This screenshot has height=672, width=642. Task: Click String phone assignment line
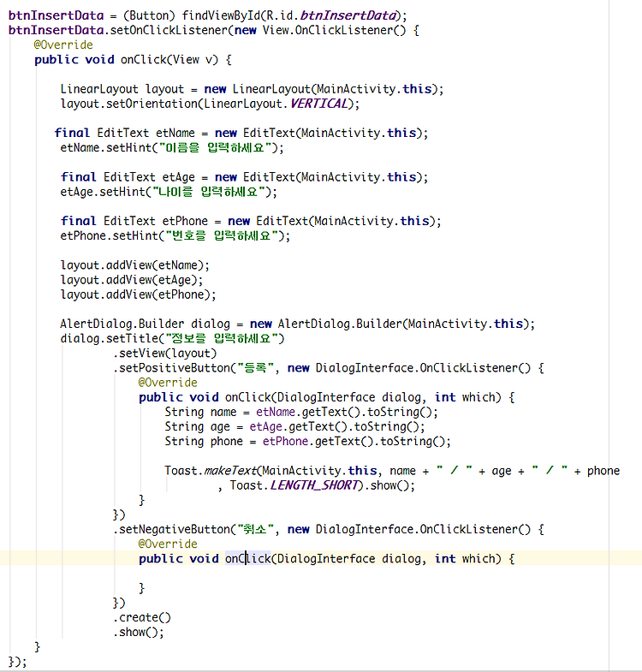pyautogui.click(x=307, y=442)
